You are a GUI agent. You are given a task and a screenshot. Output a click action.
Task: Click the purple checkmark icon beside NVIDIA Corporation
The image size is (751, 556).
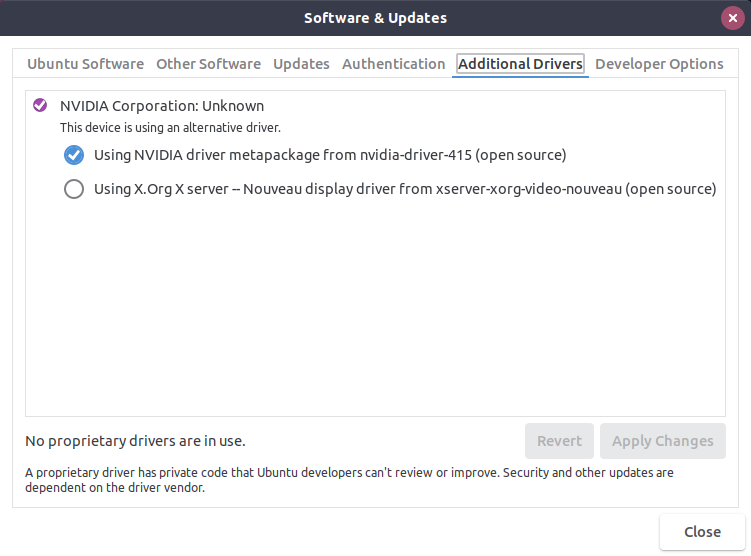40,105
